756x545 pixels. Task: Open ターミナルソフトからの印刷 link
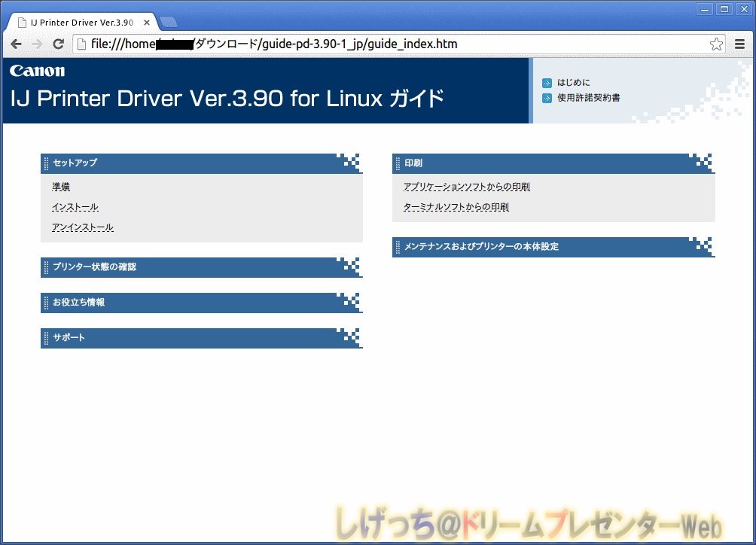pos(456,207)
